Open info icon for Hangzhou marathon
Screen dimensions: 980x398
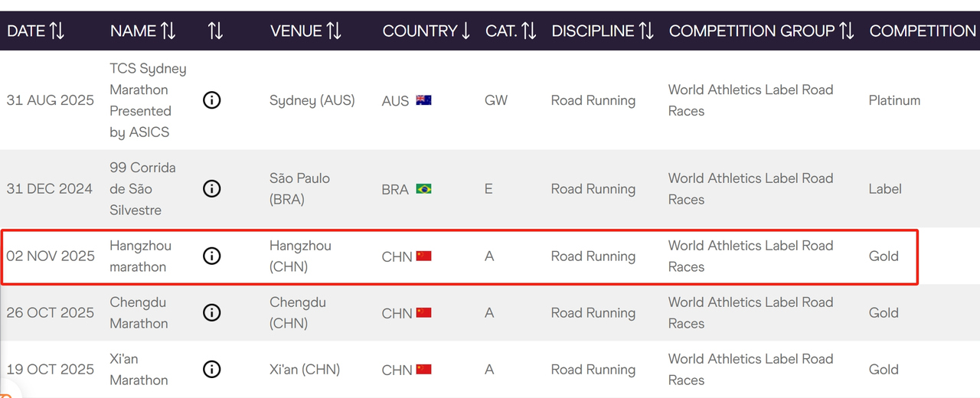click(212, 256)
